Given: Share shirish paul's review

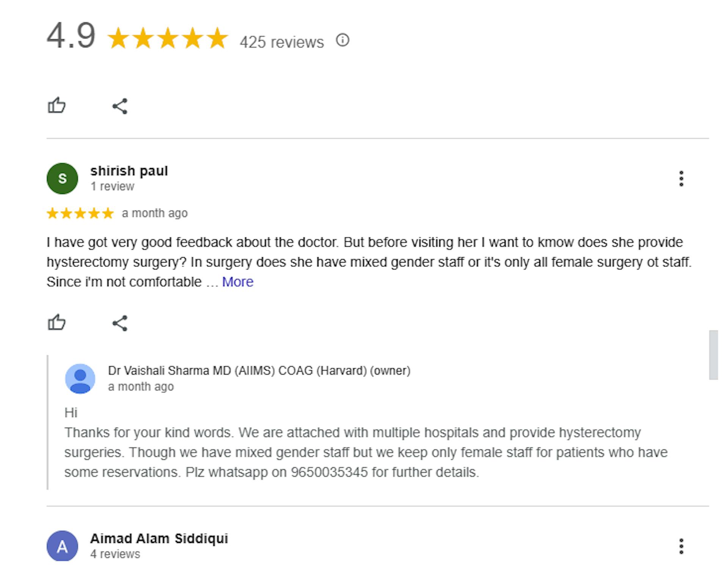Looking at the screenshot, I should [120, 323].
